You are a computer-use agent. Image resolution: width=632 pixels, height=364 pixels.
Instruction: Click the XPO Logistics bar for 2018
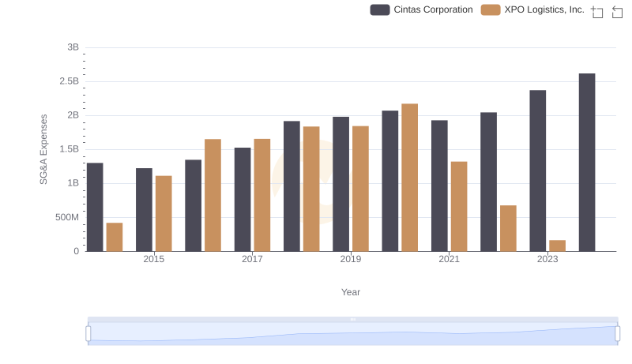click(311, 190)
